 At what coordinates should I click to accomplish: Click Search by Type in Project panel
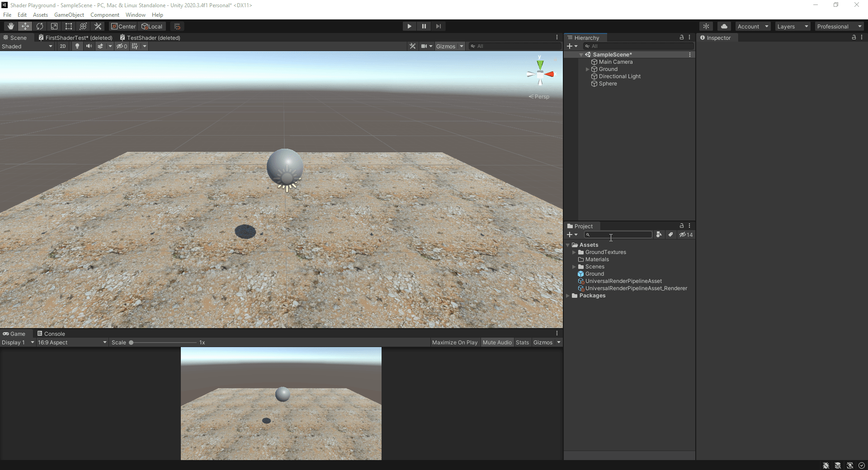(x=659, y=235)
